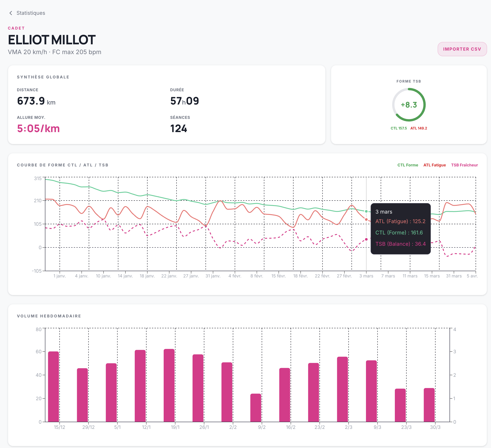The width and height of the screenshot is (491, 448).
Task: Click the ATL 149.2 label under gauge
Action: pyautogui.click(x=419, y=128)
